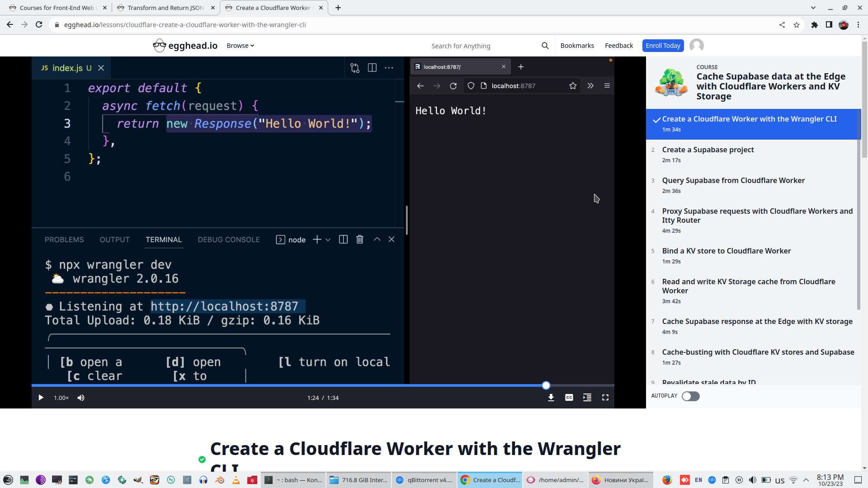Screen dimensions: 868x488
Task: Open the transcript sidebar icon
Action: [587, 398]
